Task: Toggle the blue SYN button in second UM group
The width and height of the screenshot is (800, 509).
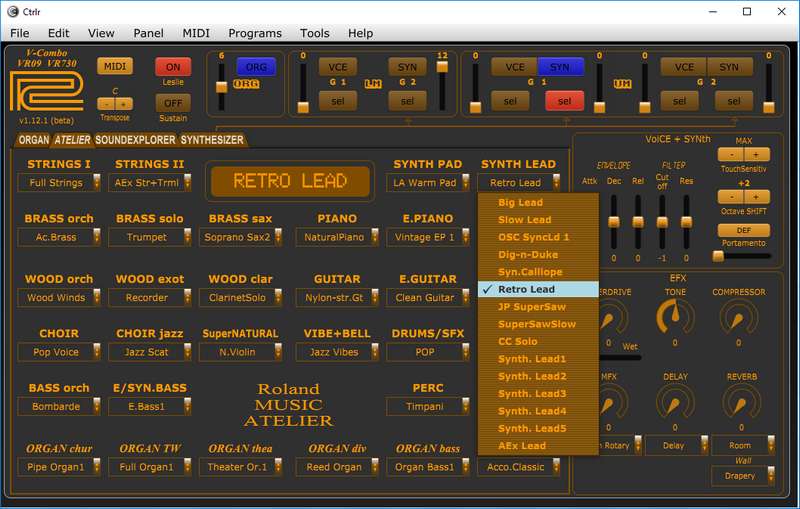Action: [x=560, y=67]
